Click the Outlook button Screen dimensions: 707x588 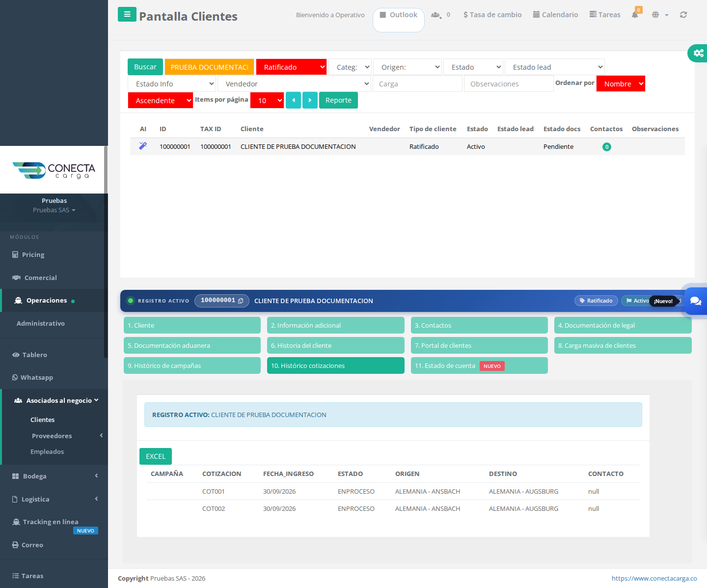(x=399, y=20)
